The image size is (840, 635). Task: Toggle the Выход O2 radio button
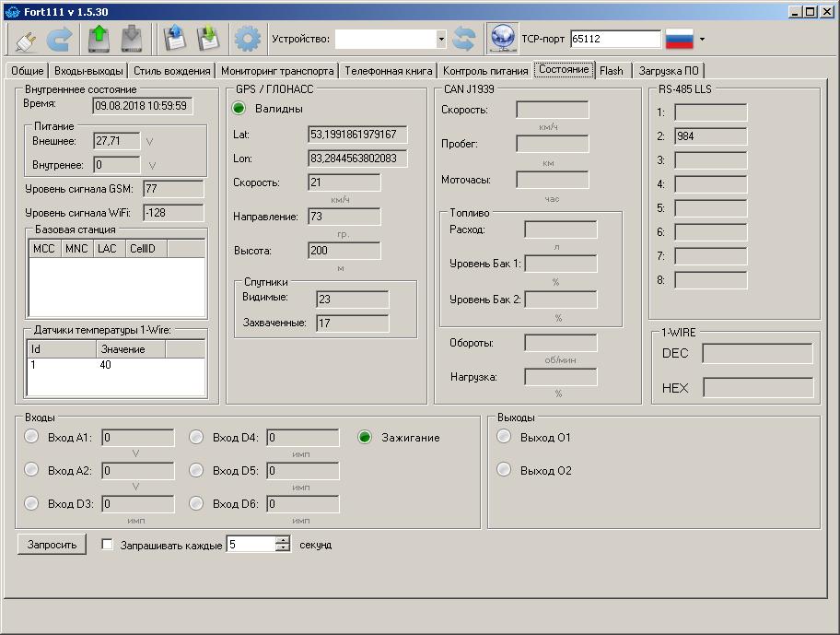(504, 470)
